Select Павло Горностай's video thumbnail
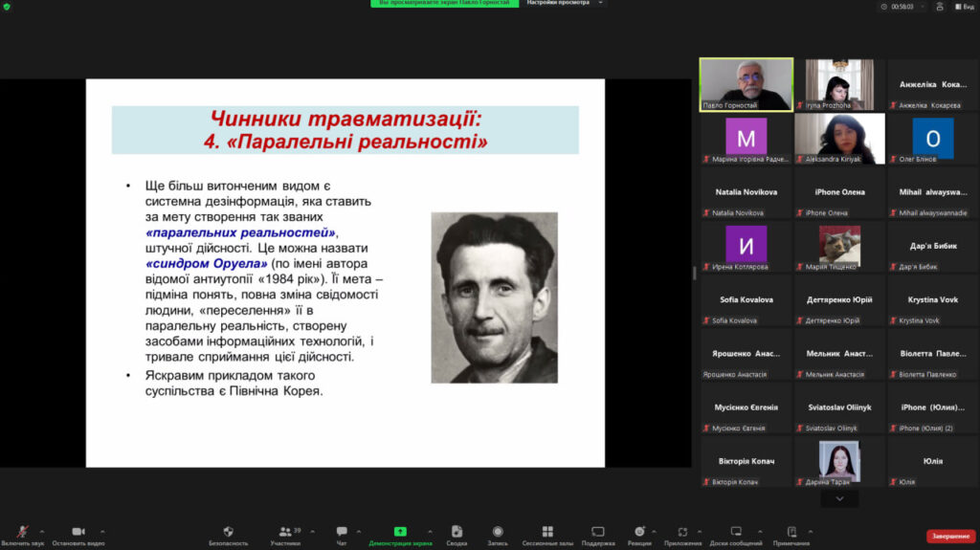Viewport: 980px width, 550px height. [746, 84]
